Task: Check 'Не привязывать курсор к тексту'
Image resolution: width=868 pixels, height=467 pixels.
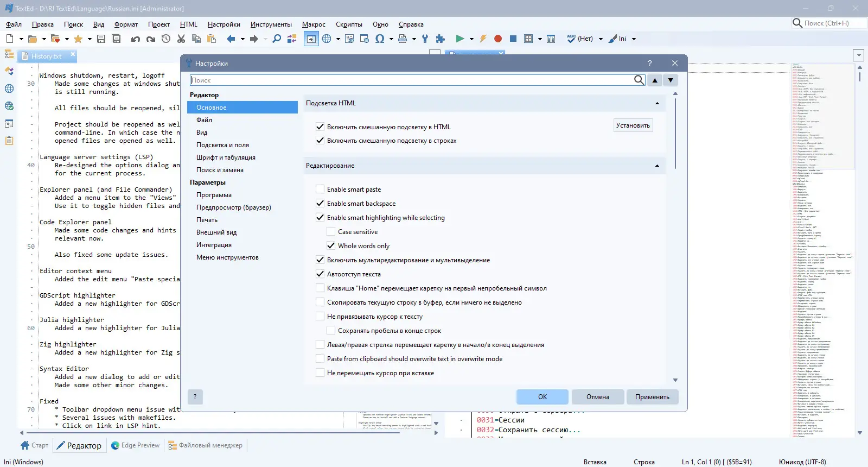Action: 320,316
